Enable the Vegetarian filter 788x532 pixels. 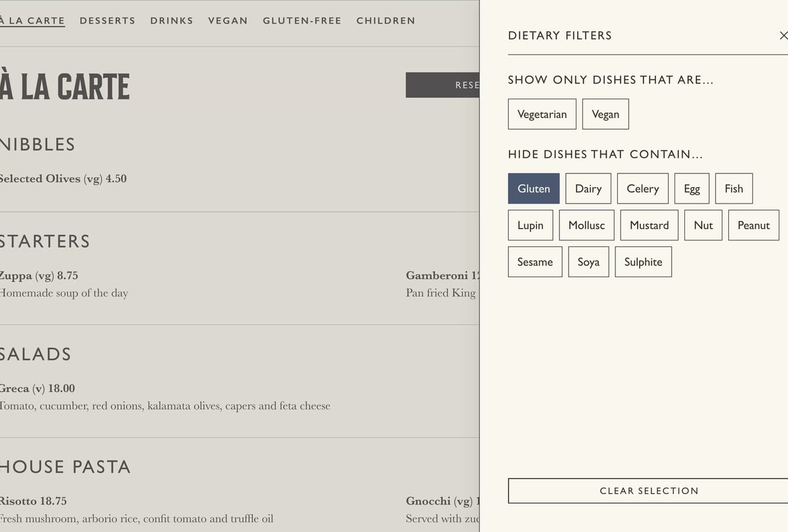coord(542,114)
